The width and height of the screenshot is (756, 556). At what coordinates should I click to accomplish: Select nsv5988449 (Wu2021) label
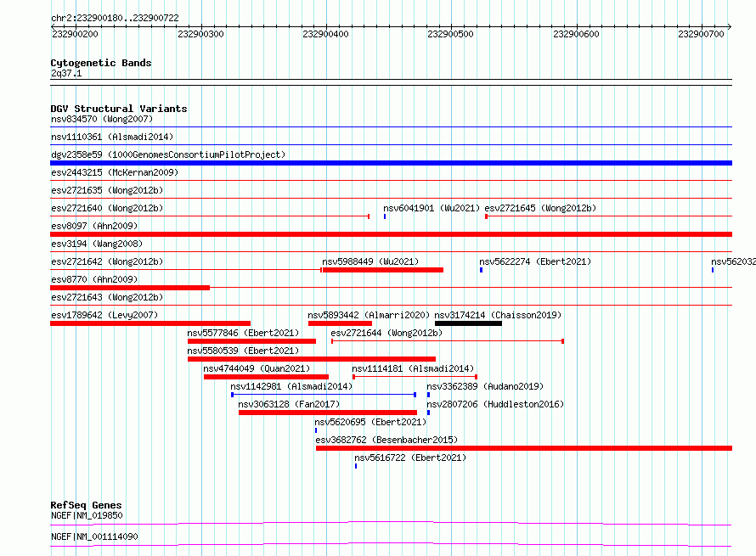pyautogui.click(x=370, y=261)
